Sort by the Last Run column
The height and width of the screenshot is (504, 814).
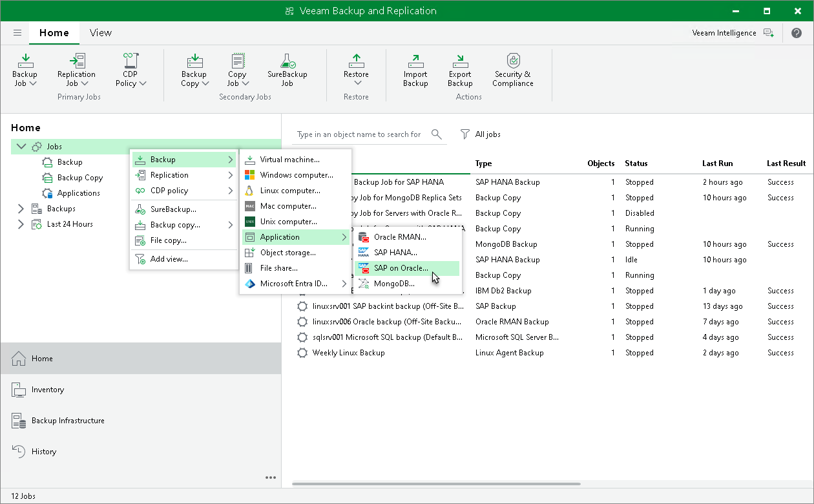[x=717, y=163]
